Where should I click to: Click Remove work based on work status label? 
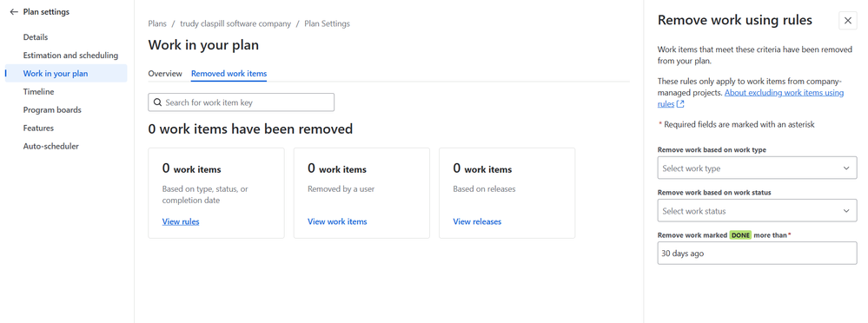click(714, 193)
